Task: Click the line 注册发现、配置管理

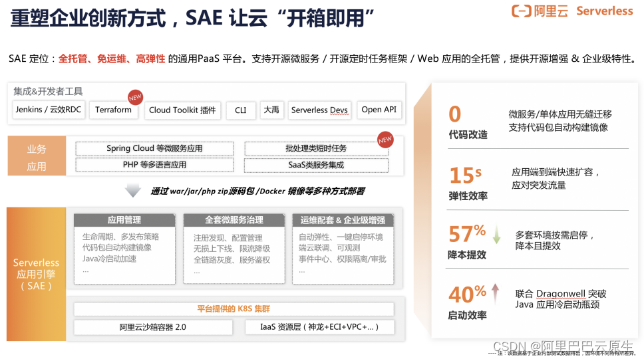Action: (x=228, y=238)
